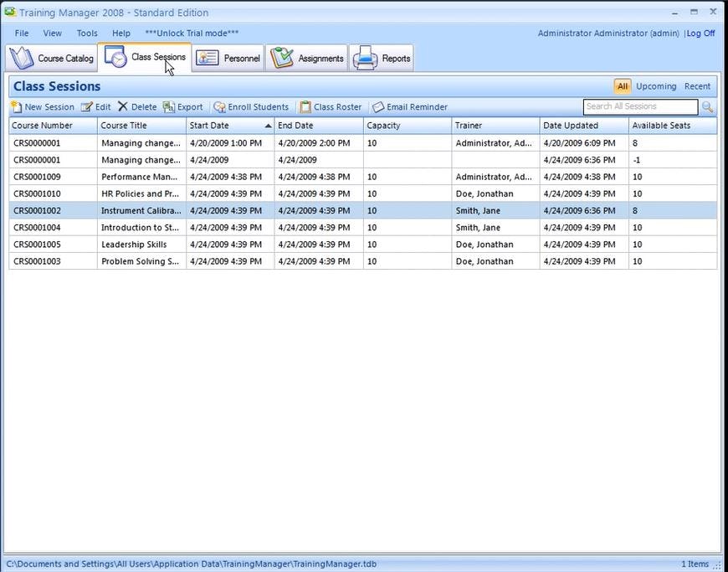Click the Log Off link
The height and width of the screenshot is (572, 728).
tap(700, 33)
